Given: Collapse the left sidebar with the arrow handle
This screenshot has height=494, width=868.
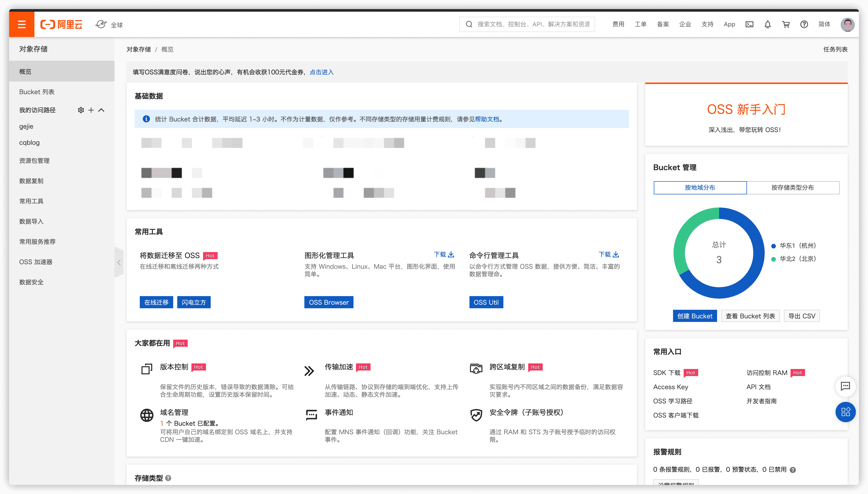Looking at the screenshot, I should click(x=119, y=262).
